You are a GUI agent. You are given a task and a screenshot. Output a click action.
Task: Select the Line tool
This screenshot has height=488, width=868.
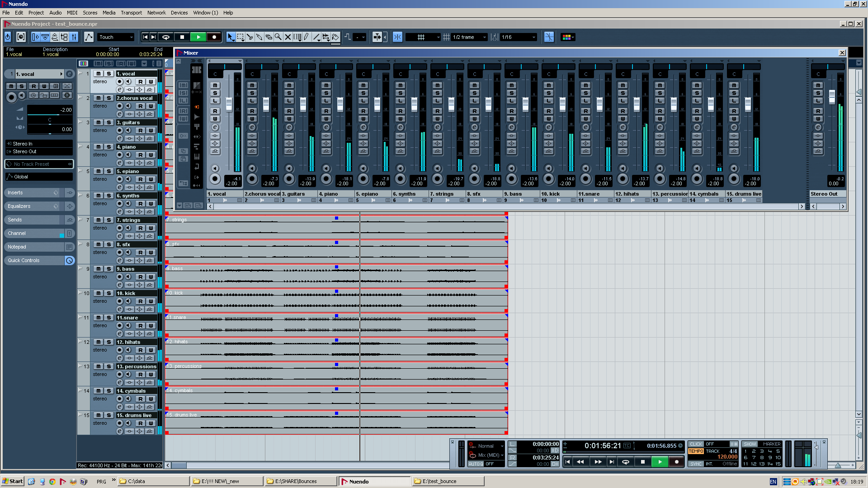coord(316,37)
